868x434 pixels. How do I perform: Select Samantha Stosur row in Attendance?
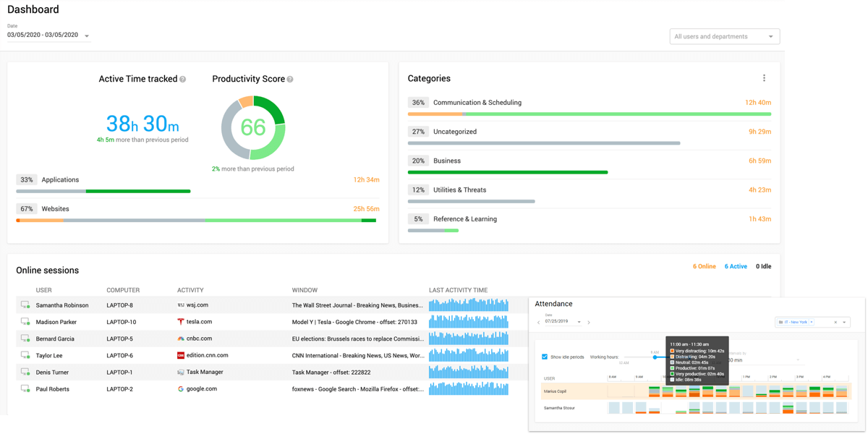click(x=696, y=408)
